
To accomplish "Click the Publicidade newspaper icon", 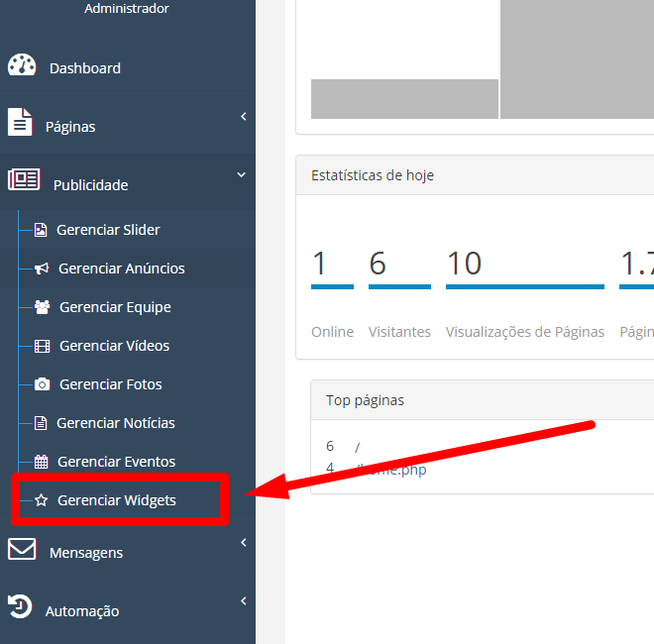I will point(24,181).
